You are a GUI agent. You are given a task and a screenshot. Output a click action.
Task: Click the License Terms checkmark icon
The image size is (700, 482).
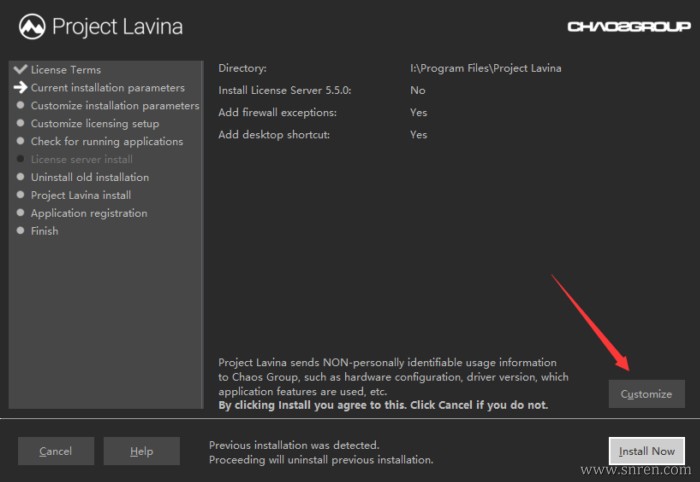pyautogui.click(x=21, y=69)
